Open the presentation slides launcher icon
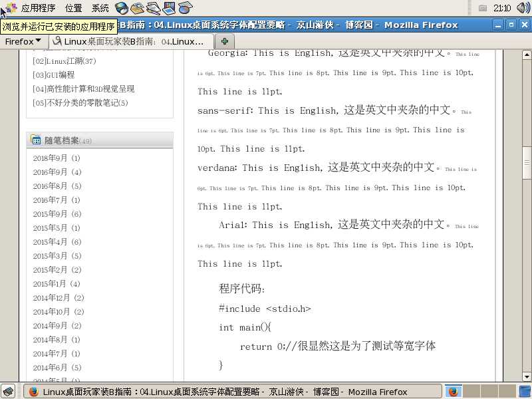Screen dimensions: 532x399 point(169,7)
